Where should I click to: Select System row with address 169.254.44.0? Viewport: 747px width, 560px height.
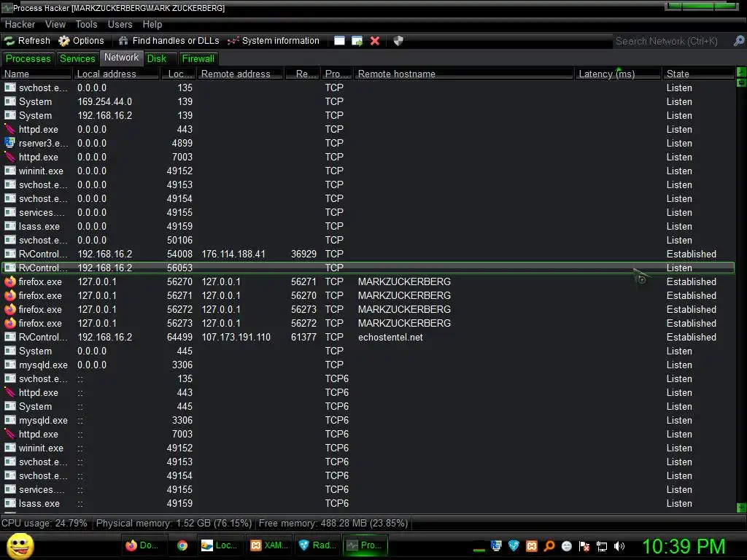(x=368, y=101)
